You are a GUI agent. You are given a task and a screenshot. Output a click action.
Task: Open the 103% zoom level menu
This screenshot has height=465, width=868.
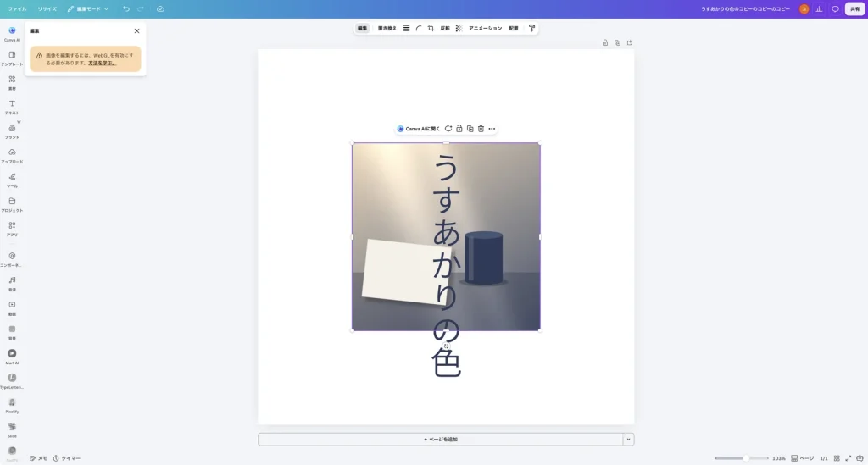(779, 458)
